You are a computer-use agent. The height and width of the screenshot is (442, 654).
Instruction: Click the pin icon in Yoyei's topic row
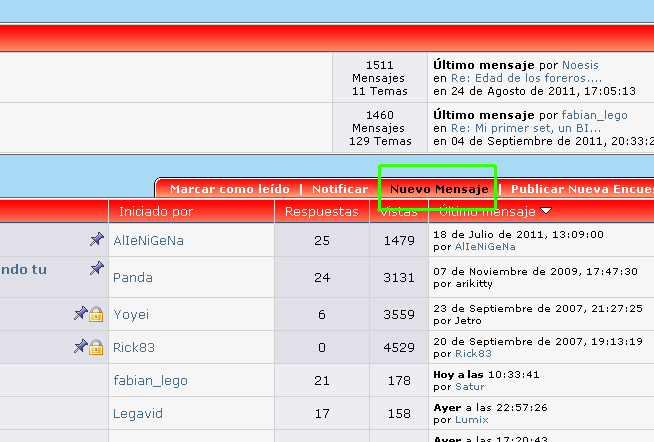80,313
